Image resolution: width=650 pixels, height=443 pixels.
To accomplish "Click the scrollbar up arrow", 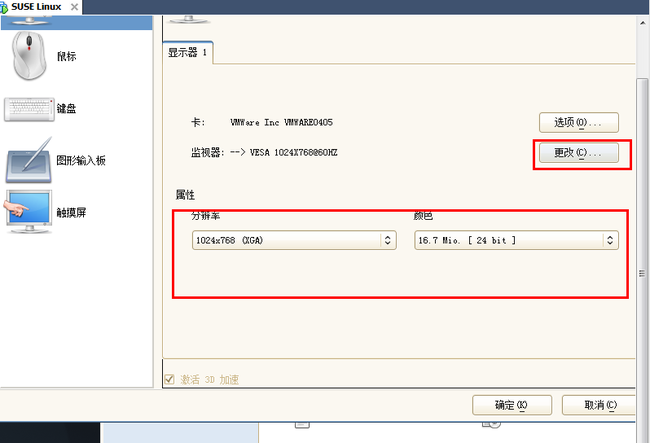I will [x=643, y=23].
